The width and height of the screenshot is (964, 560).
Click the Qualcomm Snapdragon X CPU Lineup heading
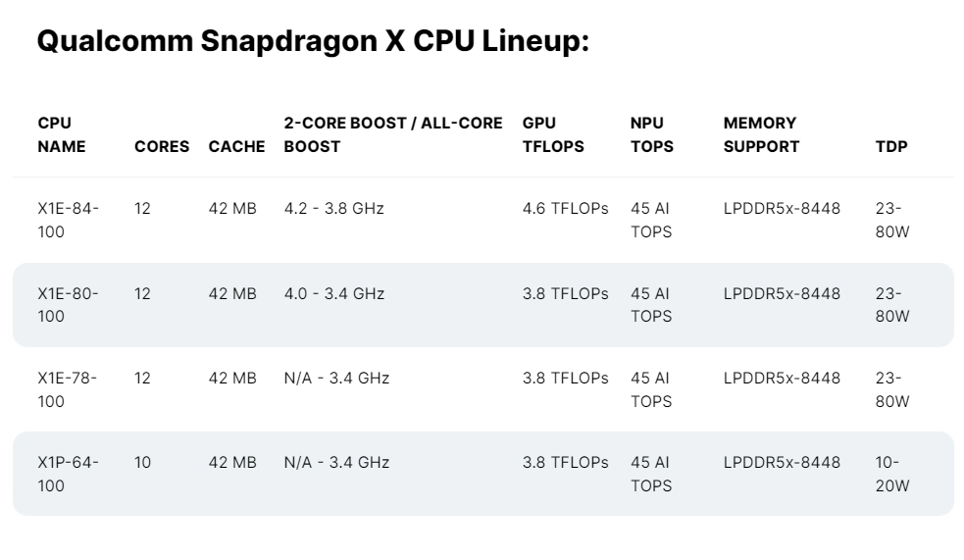312,43
